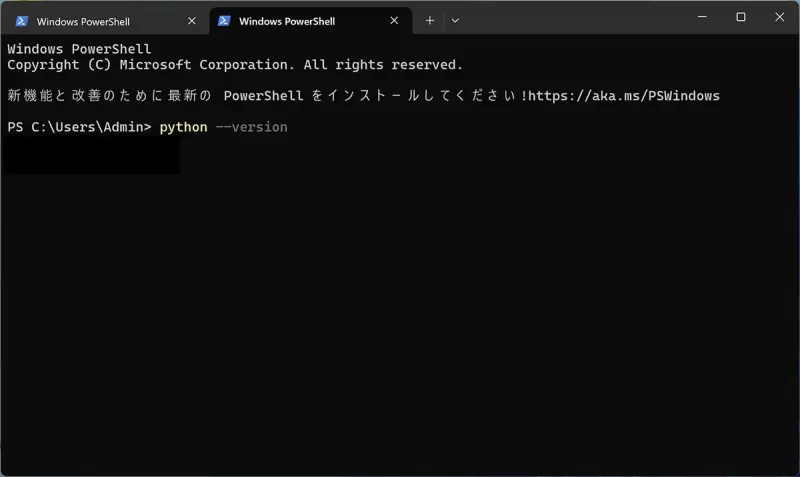Close the active second PowerShell tab
800x477 pixels.
pyautogui.click(x=394, y=20)
